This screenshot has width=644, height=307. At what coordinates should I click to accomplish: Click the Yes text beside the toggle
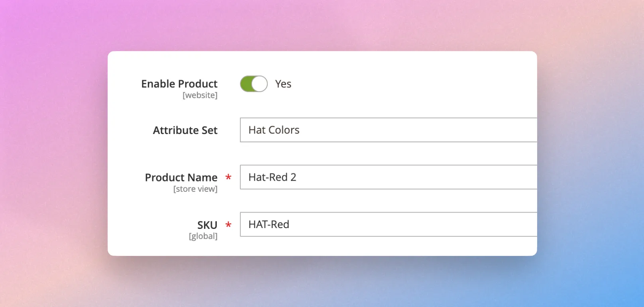click(x=283, y=84)
